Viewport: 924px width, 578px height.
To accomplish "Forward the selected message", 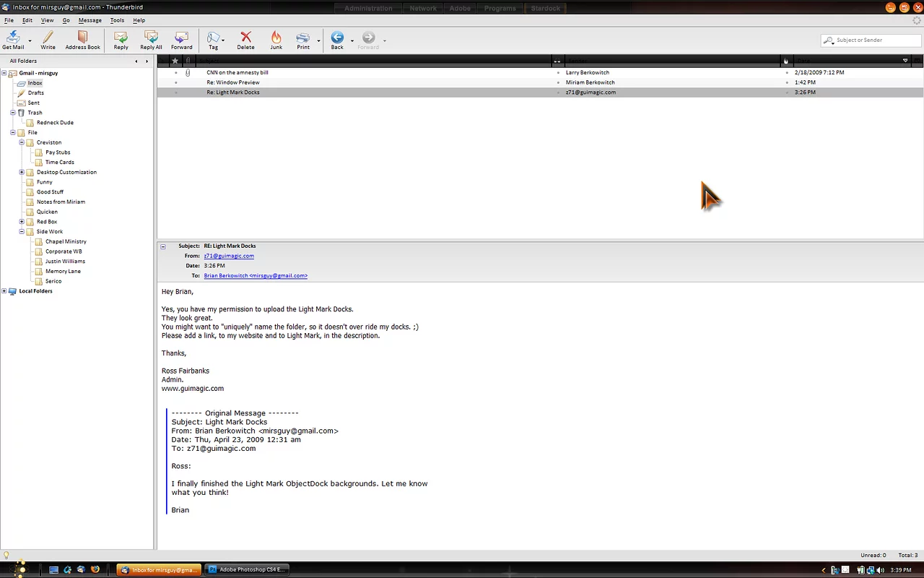I will point(182,39).
